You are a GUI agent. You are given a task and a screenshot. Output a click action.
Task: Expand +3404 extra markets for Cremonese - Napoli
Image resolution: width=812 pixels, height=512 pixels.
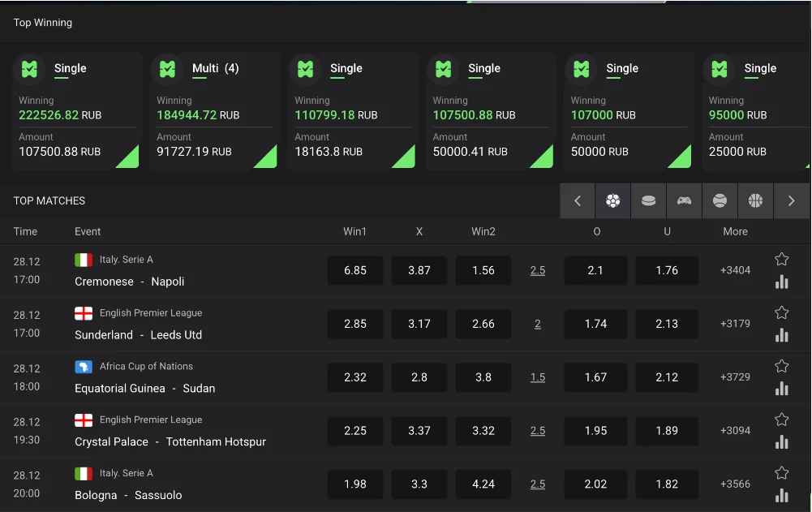pyautogui.click(x=734, y=270)
